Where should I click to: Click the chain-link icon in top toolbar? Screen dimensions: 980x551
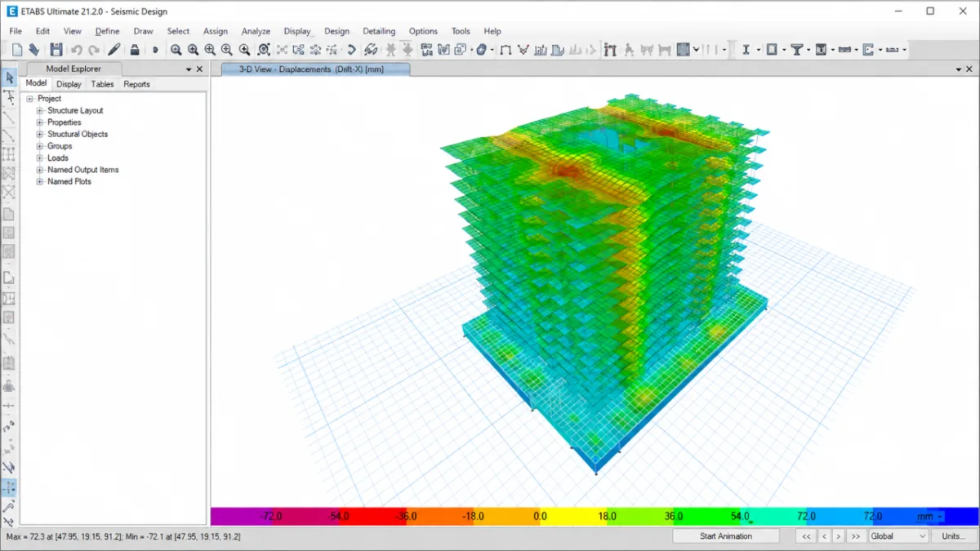371,50
